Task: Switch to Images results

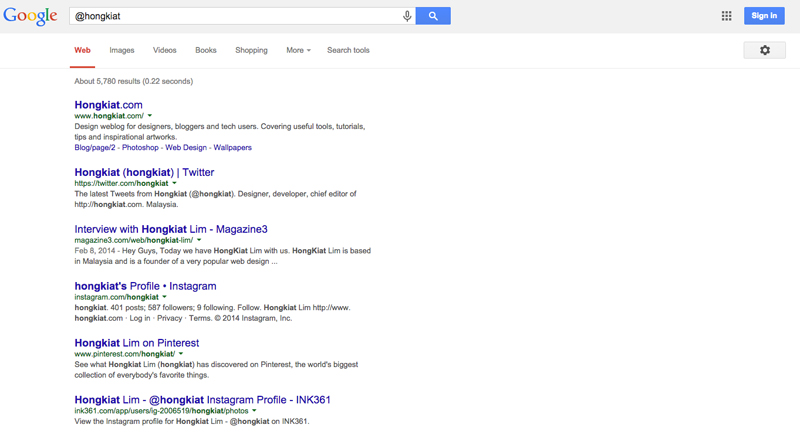Action: click(121, 50)
